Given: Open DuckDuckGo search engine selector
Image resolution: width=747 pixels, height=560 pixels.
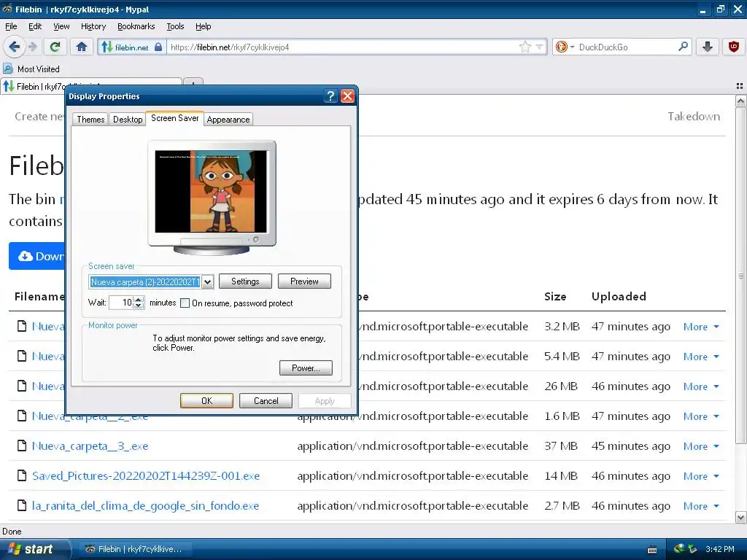Looking at the screenshot, I should coord(565,47).
